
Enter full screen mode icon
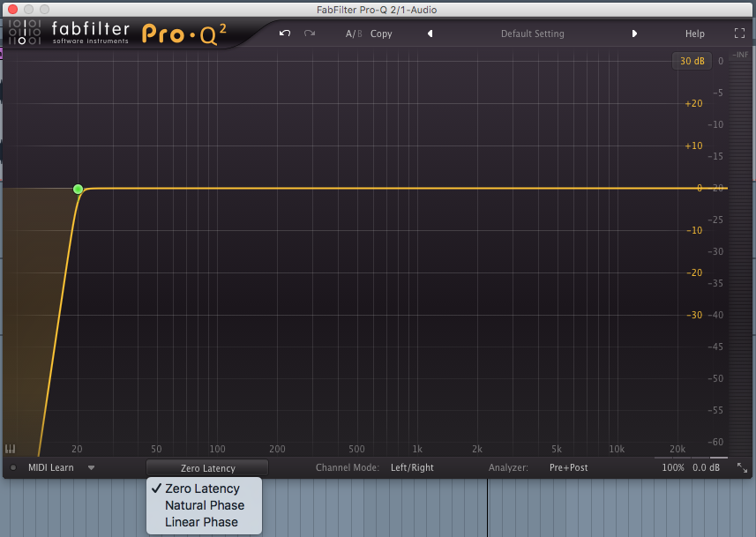(739, 34)
